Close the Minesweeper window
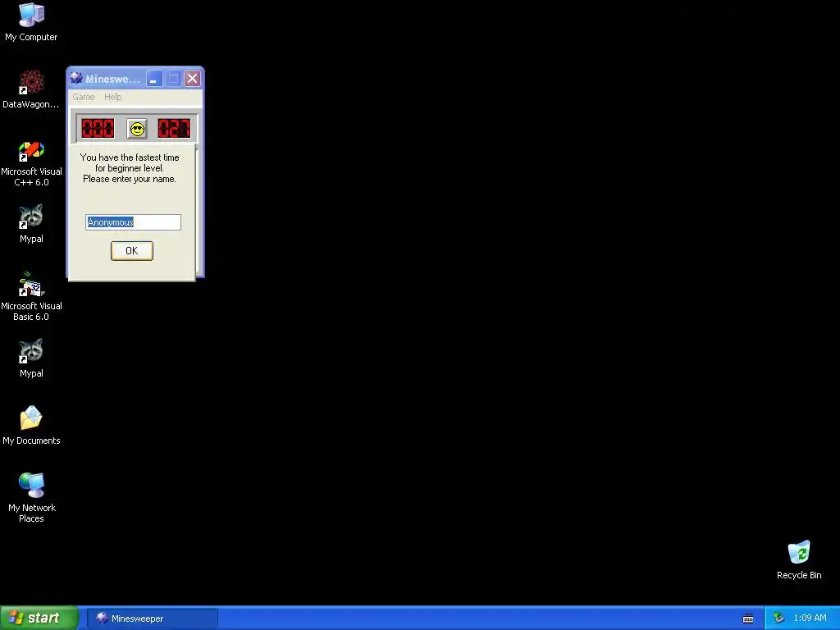The height and width of the screenshot is (630, 840). (x=192, y=79)
